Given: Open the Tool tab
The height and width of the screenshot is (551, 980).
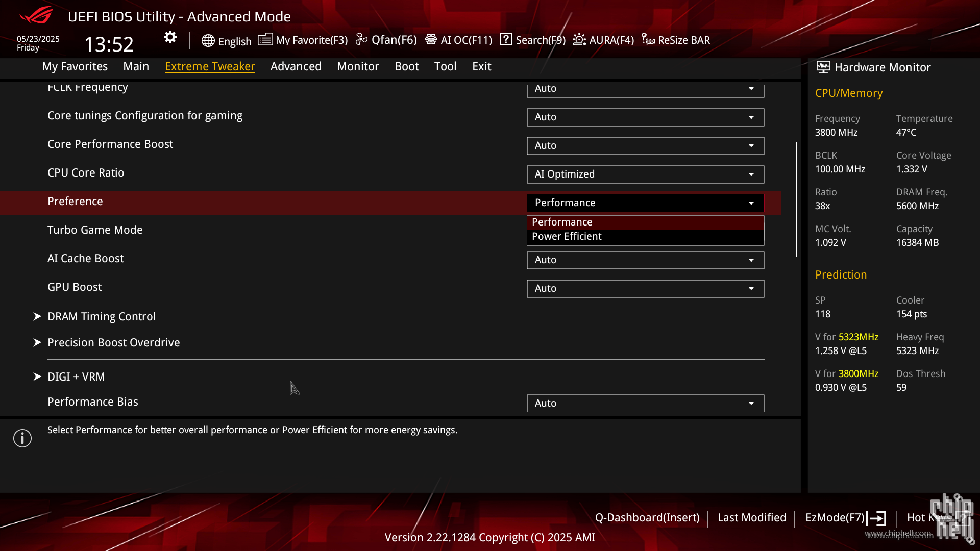Looking at the screenshot, I should 445,66.
